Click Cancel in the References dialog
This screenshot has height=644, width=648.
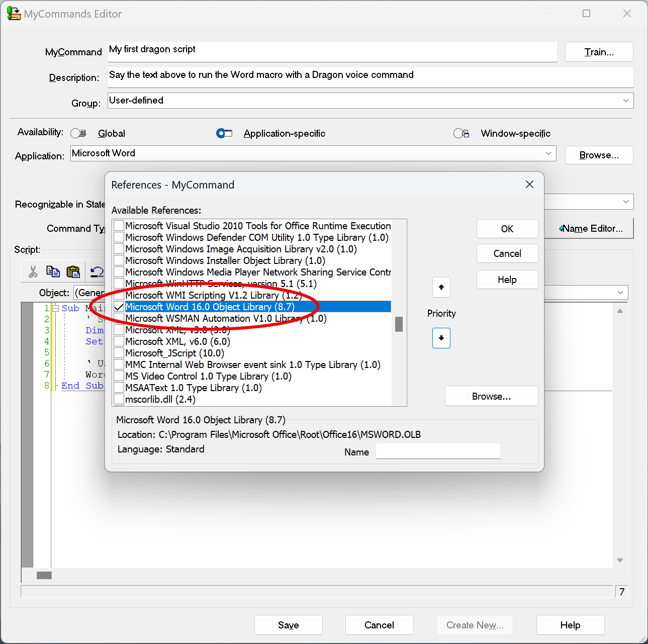click(x=507, y=253)
